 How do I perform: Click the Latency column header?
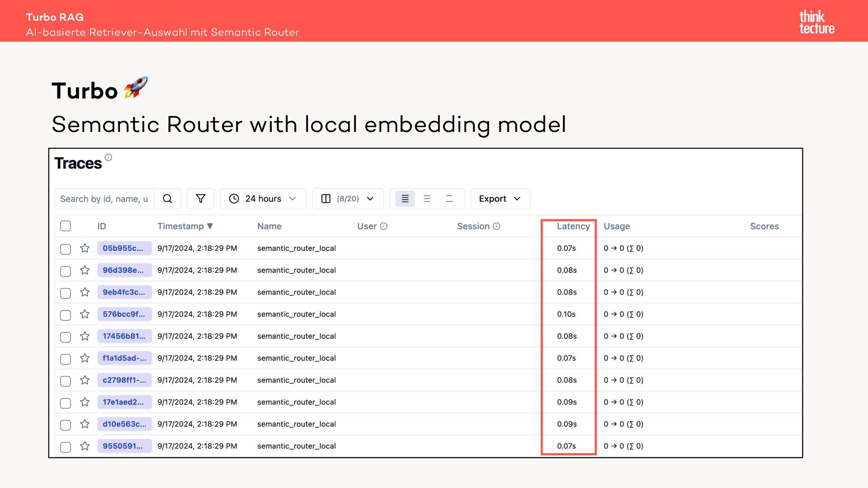573,226
